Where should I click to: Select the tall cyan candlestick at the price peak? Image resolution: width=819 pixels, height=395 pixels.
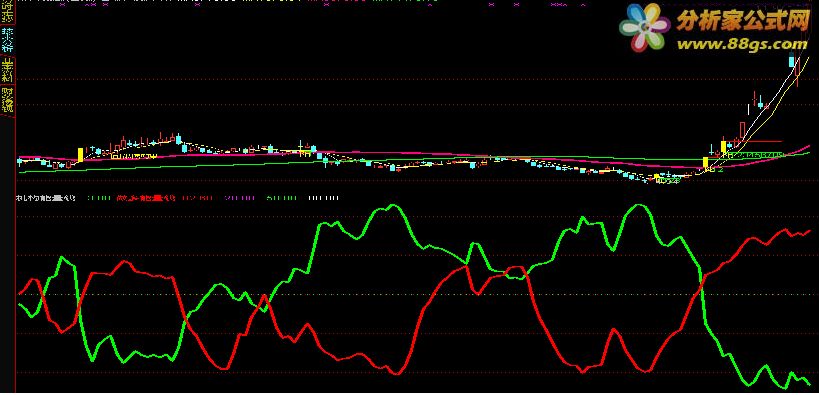tap(791, 61)
